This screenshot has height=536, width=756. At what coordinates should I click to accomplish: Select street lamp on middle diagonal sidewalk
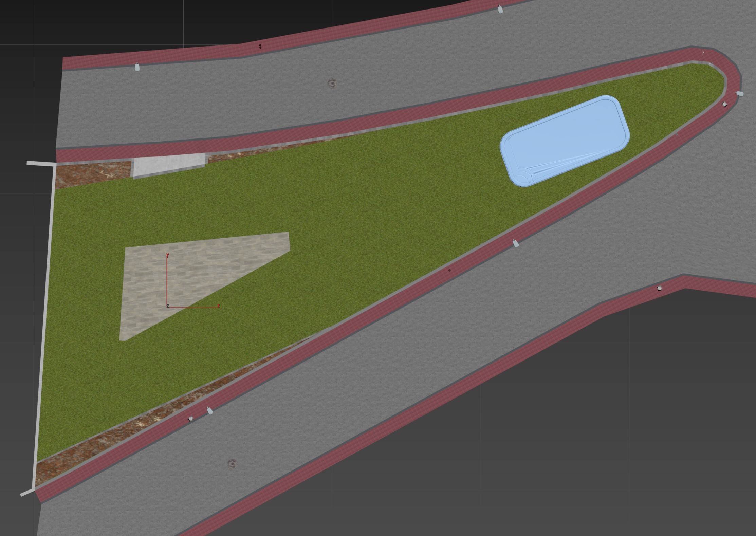coord(515,243)
